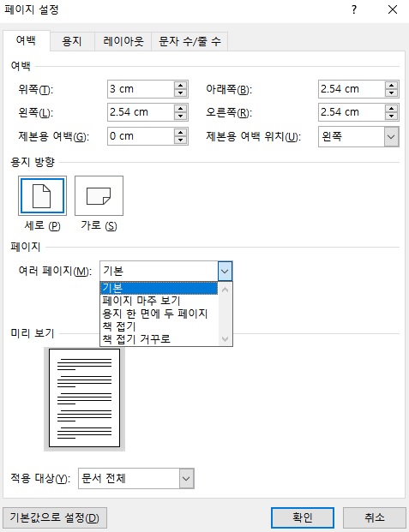The width and height of the screenshot is (409, 532).
Task: Click the 아래쪽 margin input field
Action: click(x=352, y=89)
